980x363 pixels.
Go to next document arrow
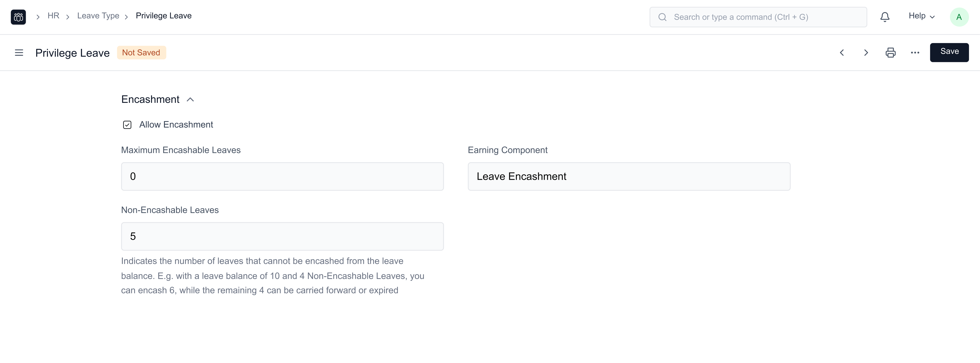pos(866,53)
